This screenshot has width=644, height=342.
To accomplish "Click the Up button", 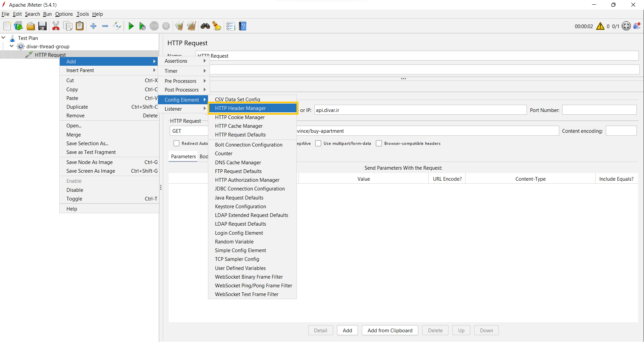I will pos(461,331).
